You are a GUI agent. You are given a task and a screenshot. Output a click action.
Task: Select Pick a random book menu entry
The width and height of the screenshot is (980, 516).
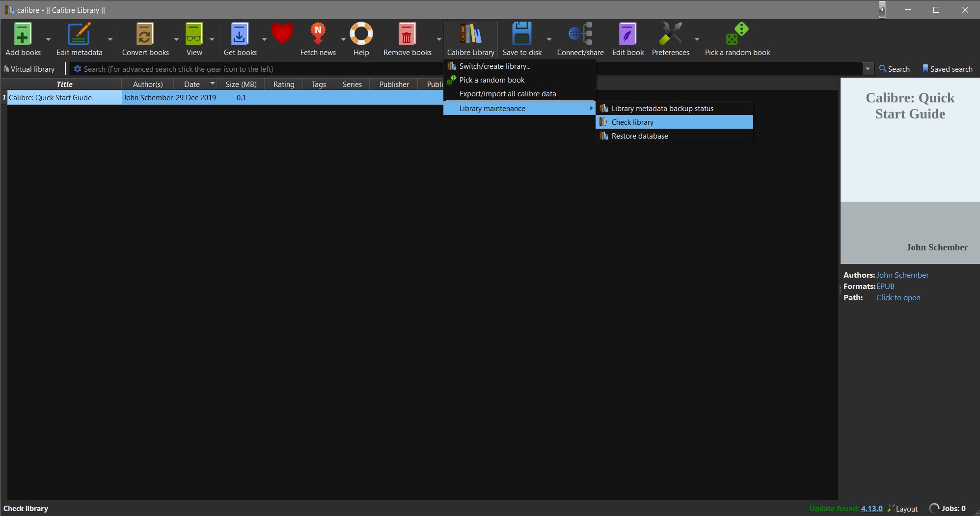[519, 80]
